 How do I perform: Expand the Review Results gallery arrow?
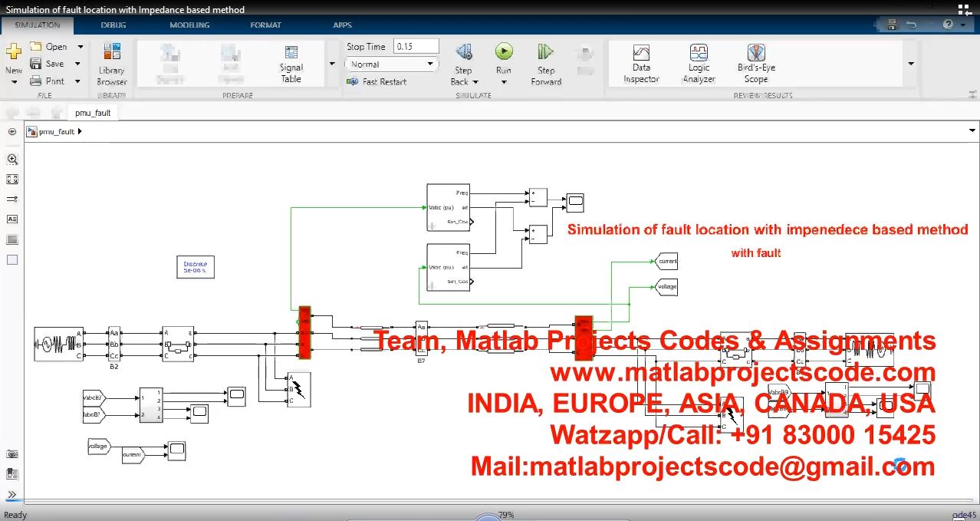pyautogui.click(x=911, y=64)
